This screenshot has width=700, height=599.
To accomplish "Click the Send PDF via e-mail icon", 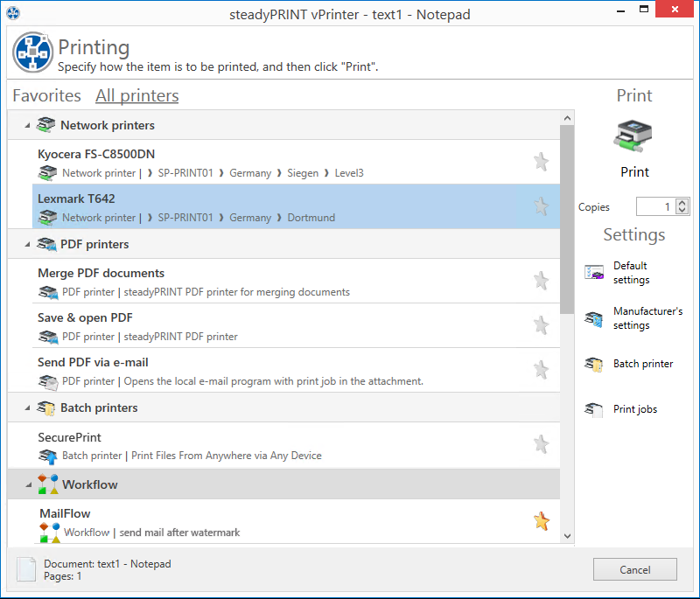I will tap(48, 381).
